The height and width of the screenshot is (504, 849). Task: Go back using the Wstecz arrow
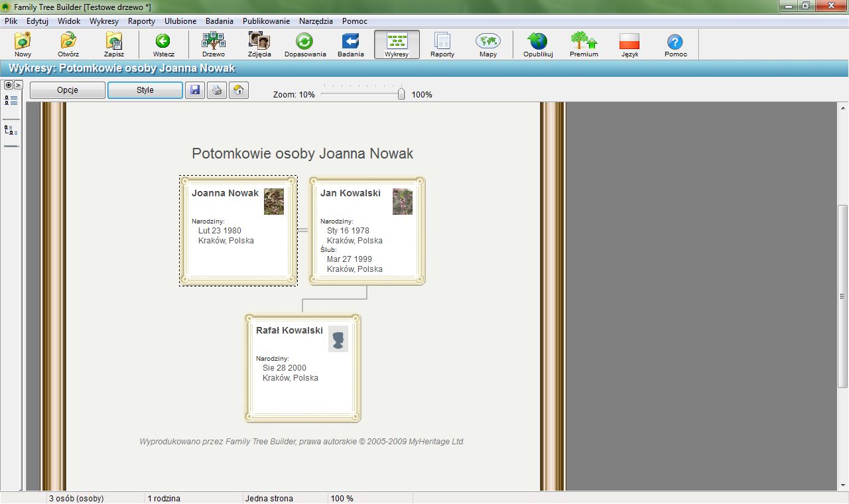tap(163, 44)
